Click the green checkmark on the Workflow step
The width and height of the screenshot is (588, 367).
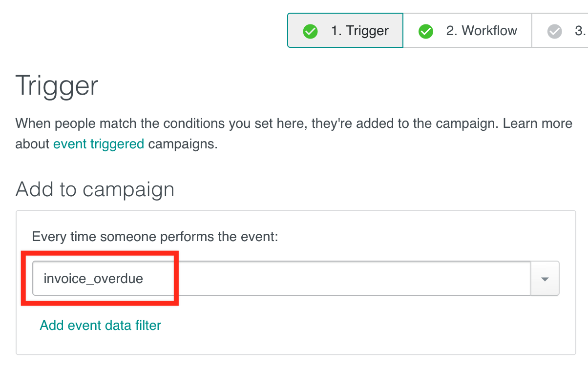[x=425, y=31]
